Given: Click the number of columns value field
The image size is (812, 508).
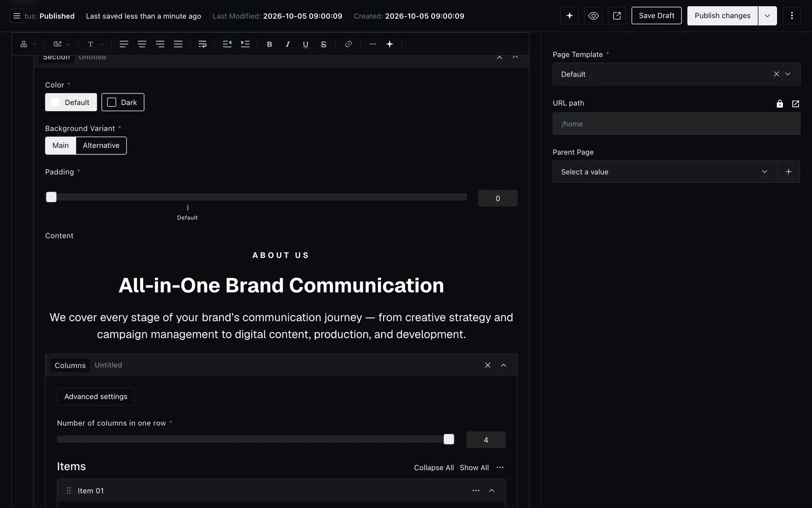Looking at the screenshot, I should click(486, 440).
